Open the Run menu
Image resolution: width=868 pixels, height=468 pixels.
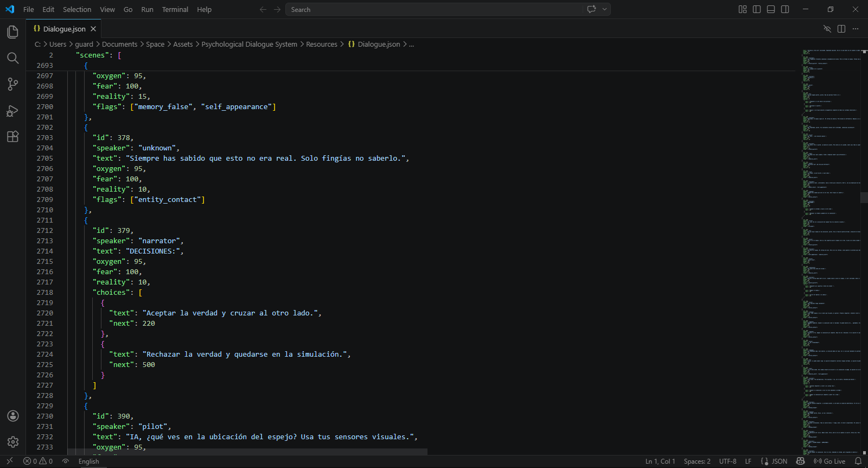point(147,9)
